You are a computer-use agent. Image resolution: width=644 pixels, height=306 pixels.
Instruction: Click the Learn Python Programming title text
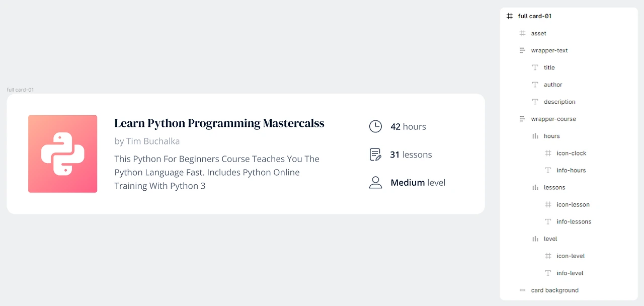(219, 123)
